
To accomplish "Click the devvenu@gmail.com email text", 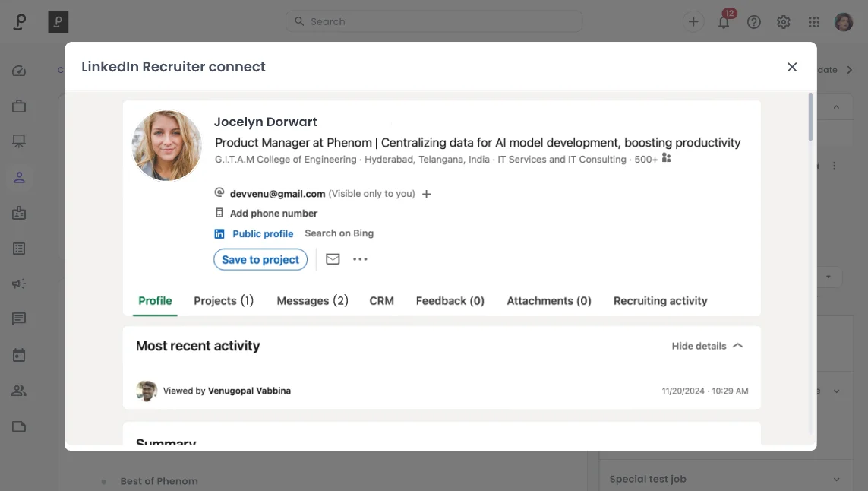I will pyautogui.click(x=277, y=194).
